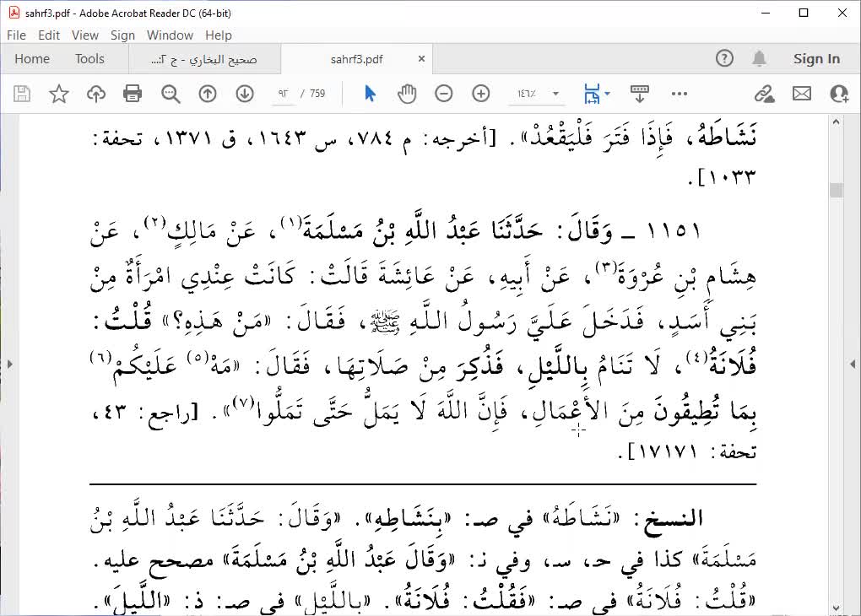Viewport: 861px width, 616px height.
Task: Switch to the Home tab
Action: (32, 59)
